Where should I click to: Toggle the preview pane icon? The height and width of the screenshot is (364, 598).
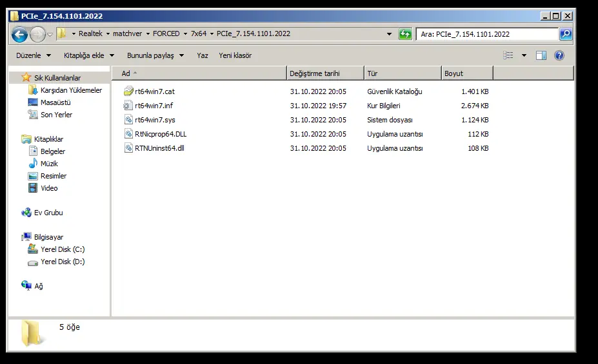pyautogui.click(x=541, y=55)
